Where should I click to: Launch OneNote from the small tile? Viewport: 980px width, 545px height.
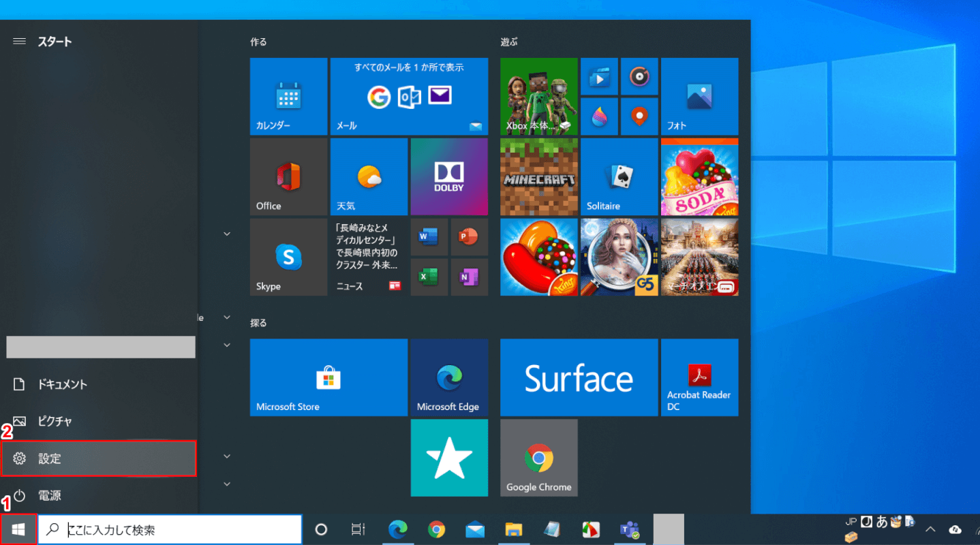469,277
